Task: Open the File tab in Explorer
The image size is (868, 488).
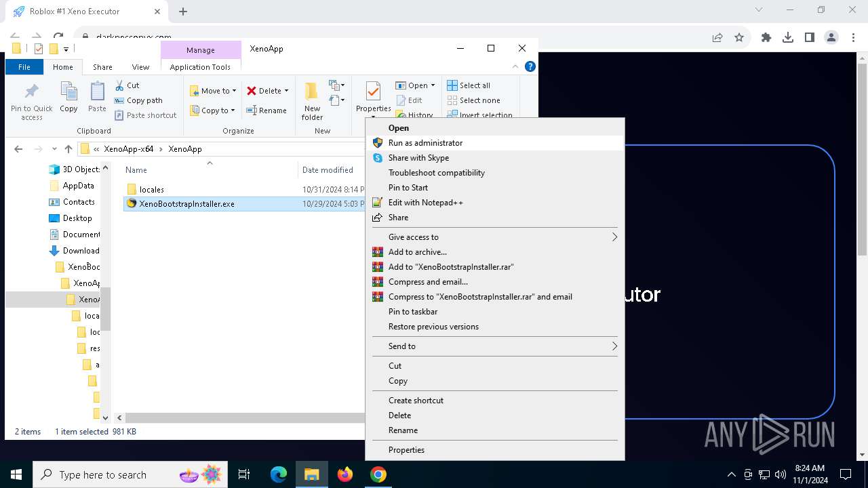Action: (x=24, y=67)
